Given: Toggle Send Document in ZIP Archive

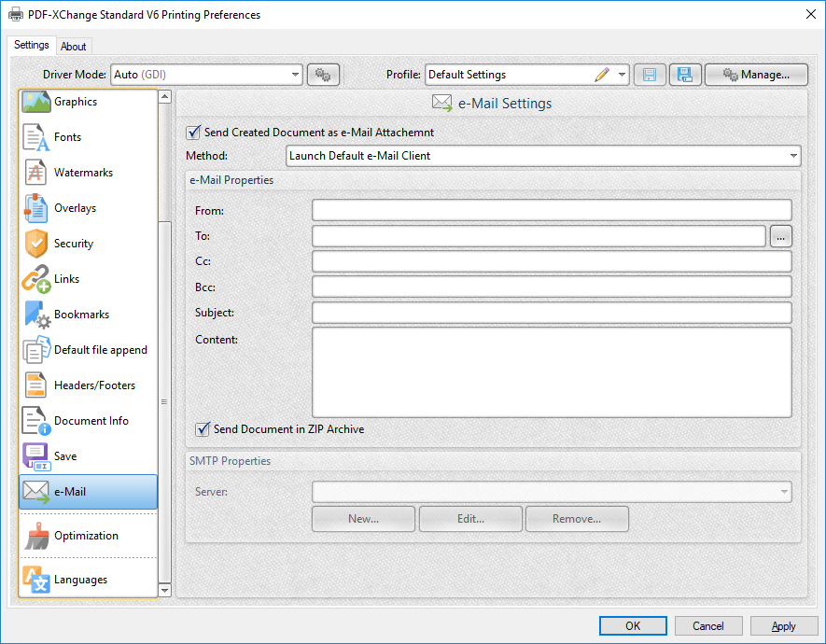Looking at the screenshot, I should [203, 429].
